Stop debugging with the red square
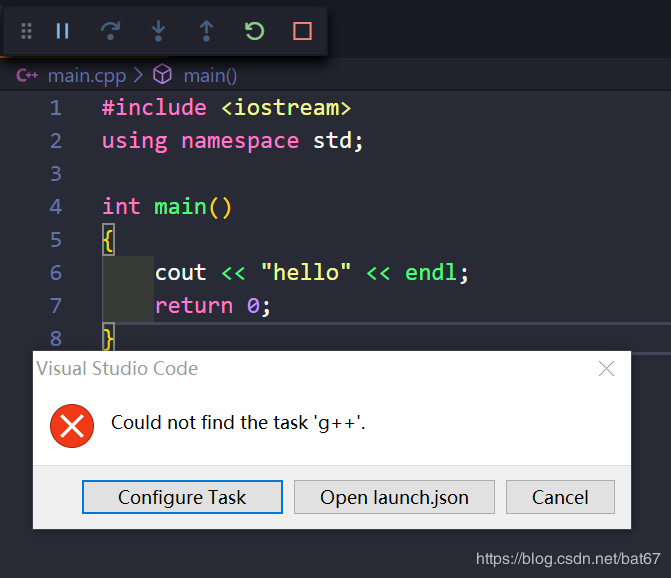 (x=302, y=31)
